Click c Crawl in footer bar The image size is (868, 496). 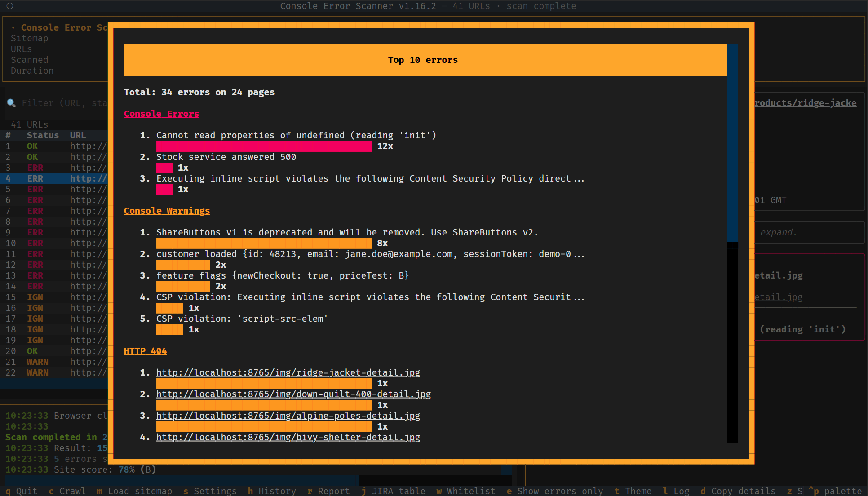[x=67, y=491]
